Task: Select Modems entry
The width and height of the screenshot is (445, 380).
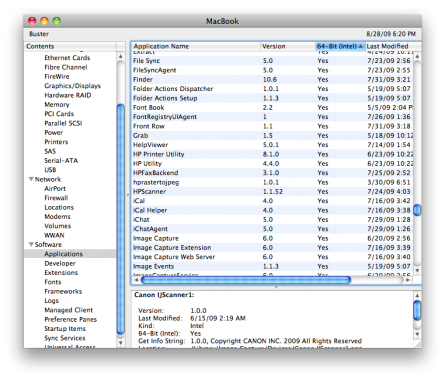Action: [57, 216]
